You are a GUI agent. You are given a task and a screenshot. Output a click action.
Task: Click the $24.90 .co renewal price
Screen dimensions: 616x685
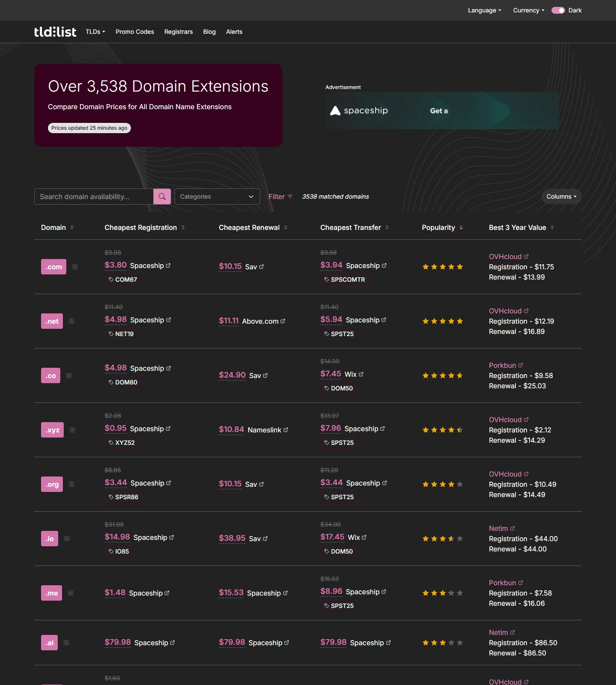232,375
